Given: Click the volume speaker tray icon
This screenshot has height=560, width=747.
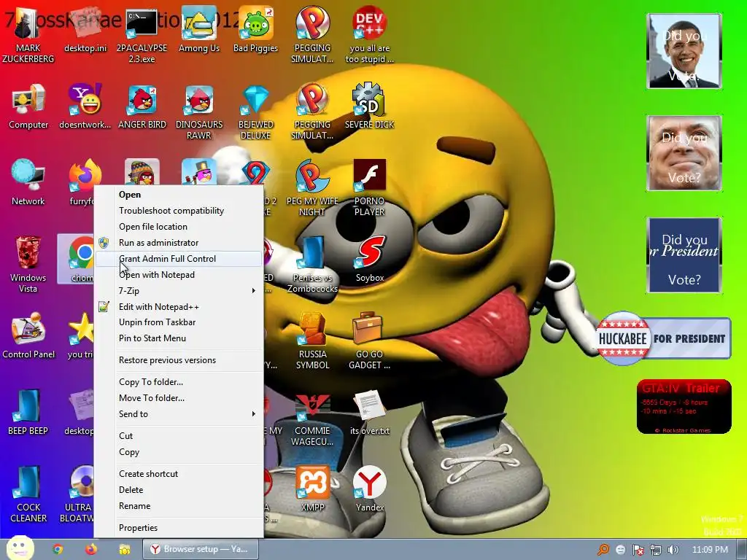Looking at the screenshot, I should pos(673,550).
